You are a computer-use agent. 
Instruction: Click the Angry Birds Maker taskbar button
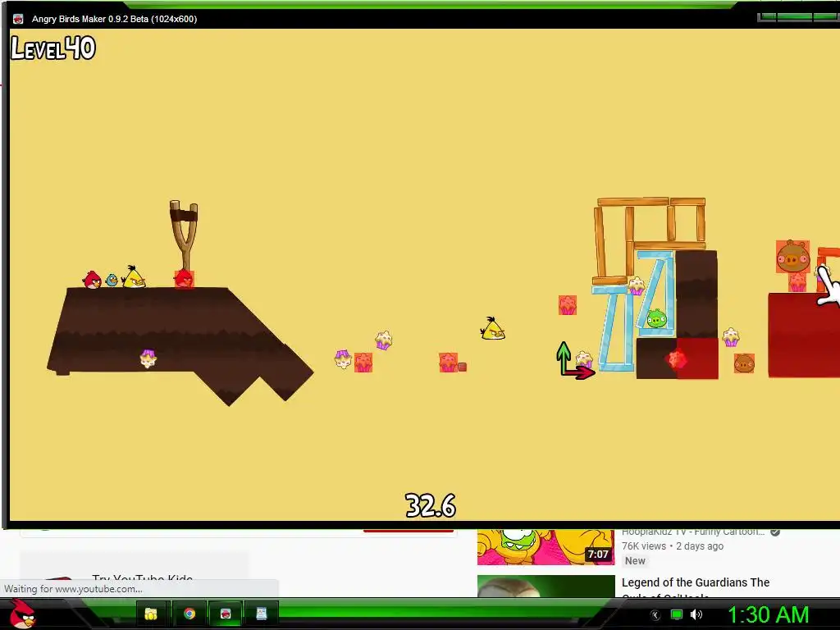click(x=226, y=614)
